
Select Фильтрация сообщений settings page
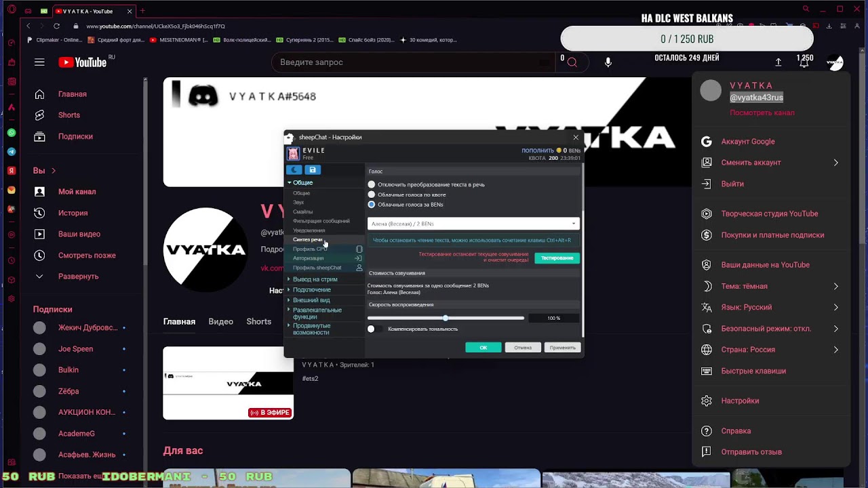pos(321,221)
